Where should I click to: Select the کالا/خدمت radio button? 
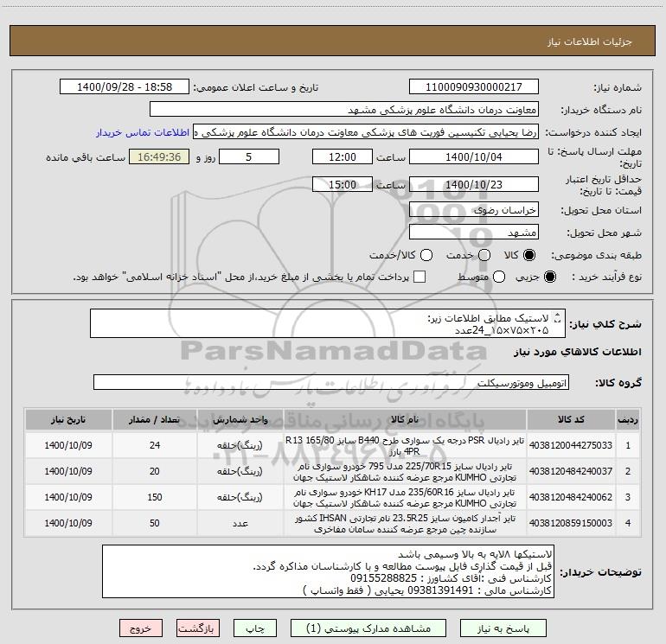pos(426,255)
